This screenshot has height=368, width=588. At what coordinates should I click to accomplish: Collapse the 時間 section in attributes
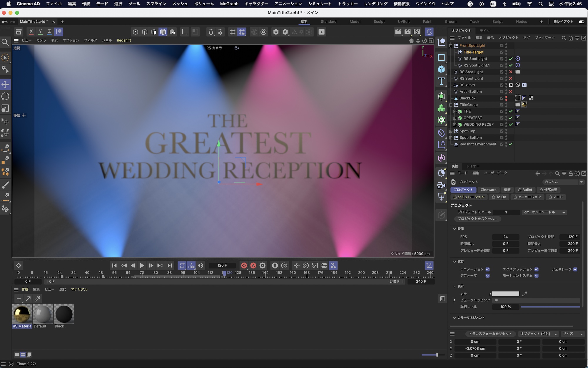(x=455, y=229)
